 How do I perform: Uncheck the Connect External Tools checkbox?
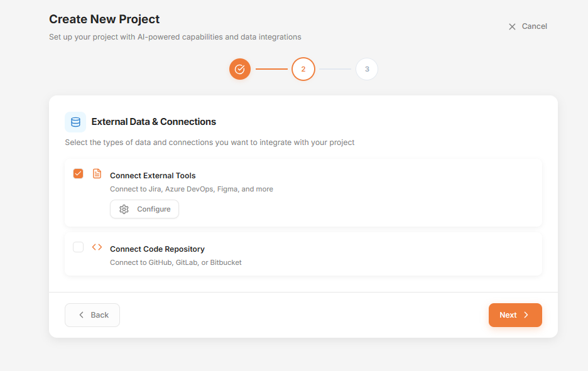click(x=78, y=174)
